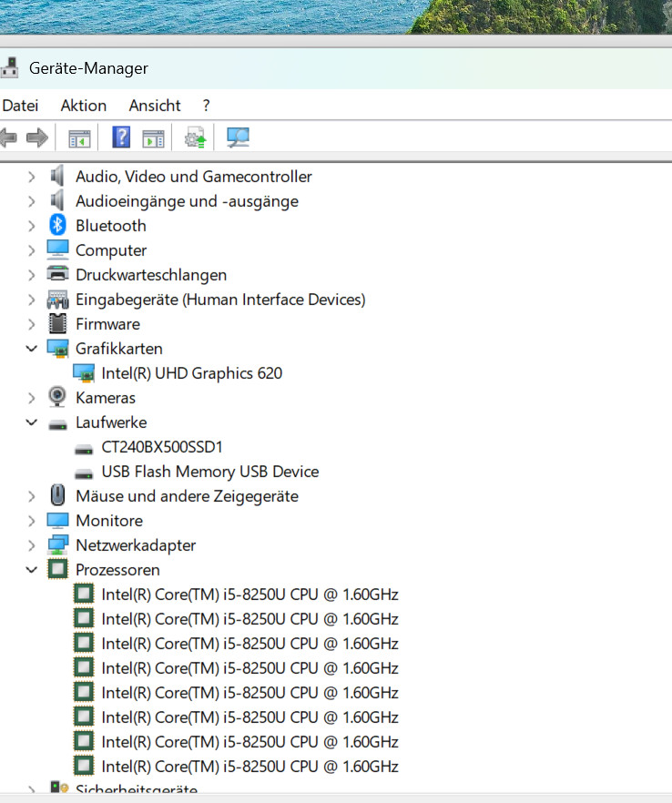Screen dimensions: 672x803
Task: Collapse the Laufwerke category
Action: tap(32, 422)
